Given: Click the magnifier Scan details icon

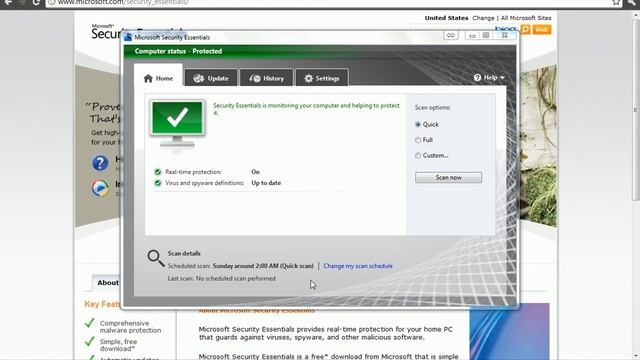Looking at the screenshot, I should pyautogui.click(x=156, y=258).
